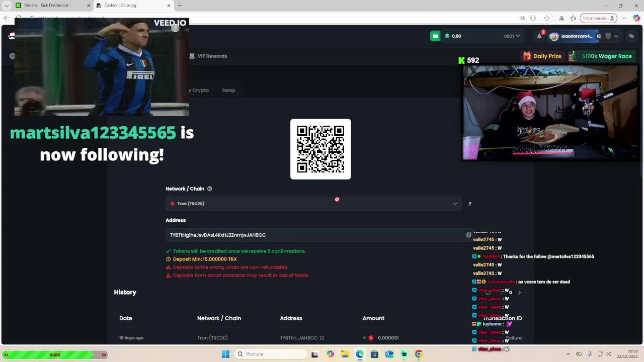
Task: Open the Buy Crypto tab
Action: click(x=198, y=90)
